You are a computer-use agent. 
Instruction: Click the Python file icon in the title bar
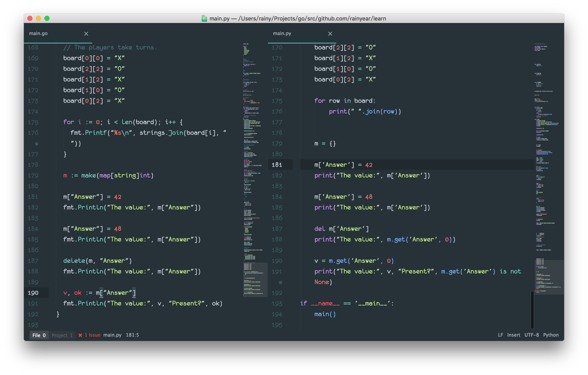(204, 18)
